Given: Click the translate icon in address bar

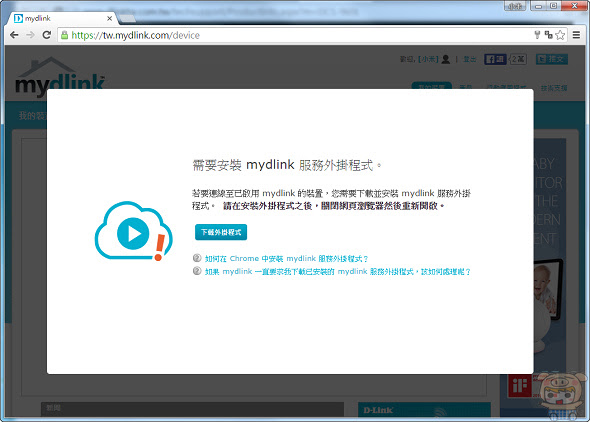Looking at the screenshot, I should pos(548,35).
